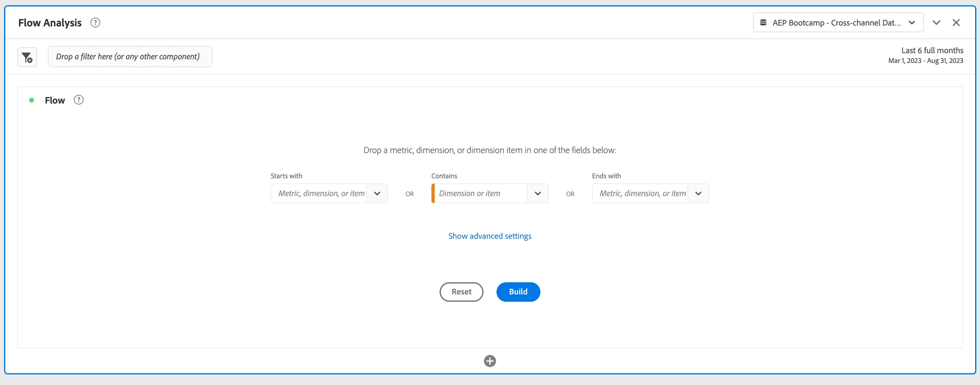
Task: Click the Reset button
Action: 462,292
